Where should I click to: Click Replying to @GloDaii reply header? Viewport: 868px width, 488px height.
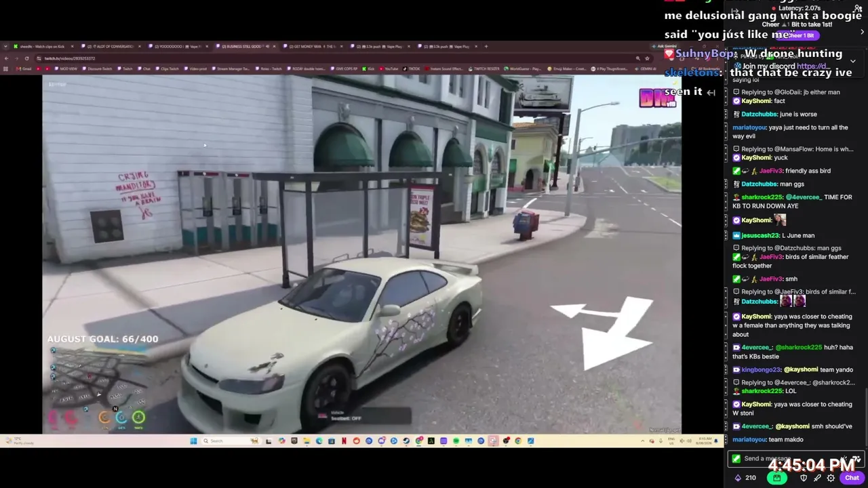point(790,92)
